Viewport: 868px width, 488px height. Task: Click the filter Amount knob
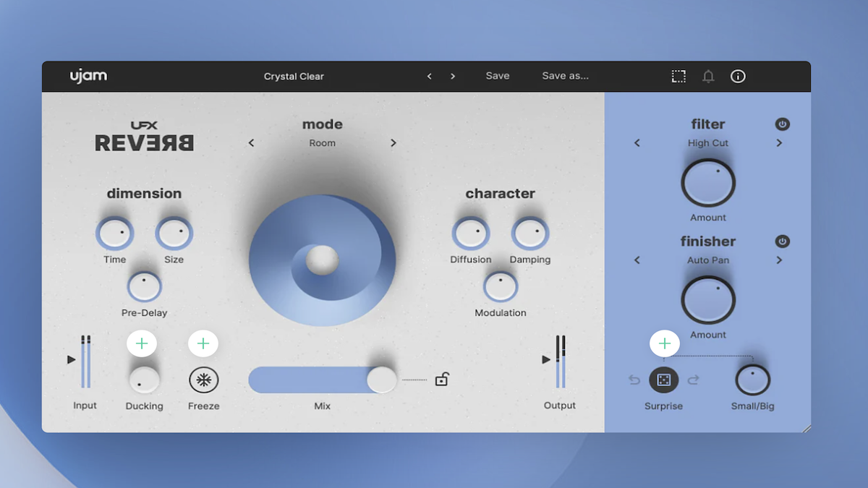(x=708, y=183)
